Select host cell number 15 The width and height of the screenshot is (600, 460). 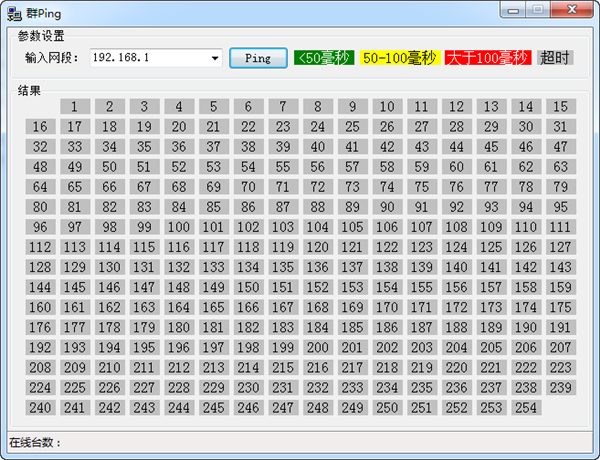tap(560, 107)
